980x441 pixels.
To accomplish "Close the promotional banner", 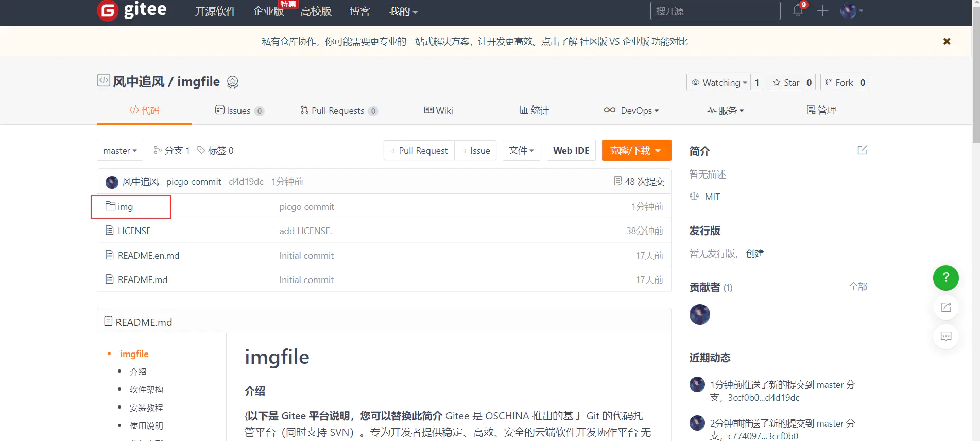I will click(x=947, y=41).
